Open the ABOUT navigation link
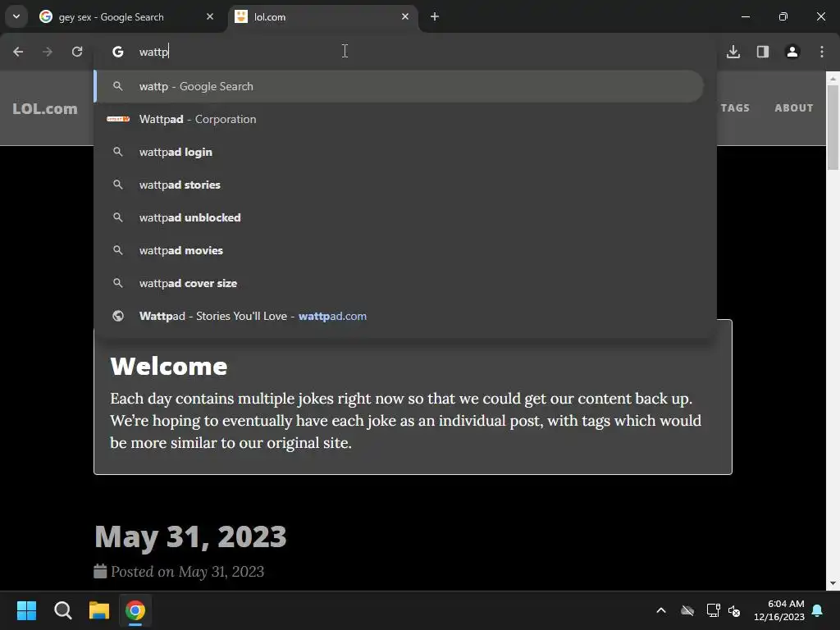Screen dimensions: 840x630 [794, 107]
